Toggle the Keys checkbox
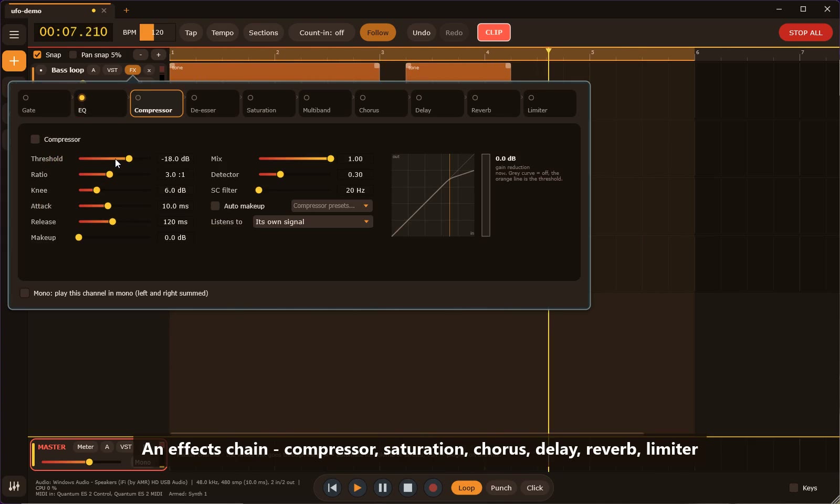 794,488
